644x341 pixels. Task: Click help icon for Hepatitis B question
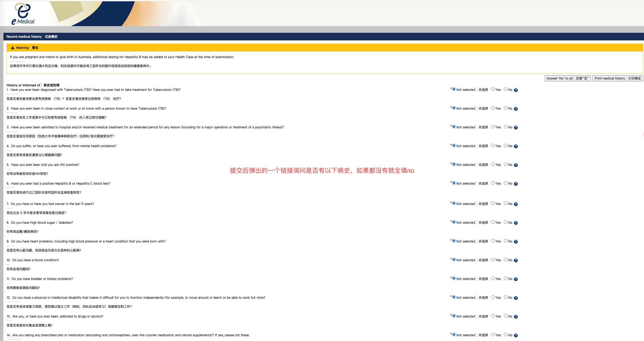[516, 184]
